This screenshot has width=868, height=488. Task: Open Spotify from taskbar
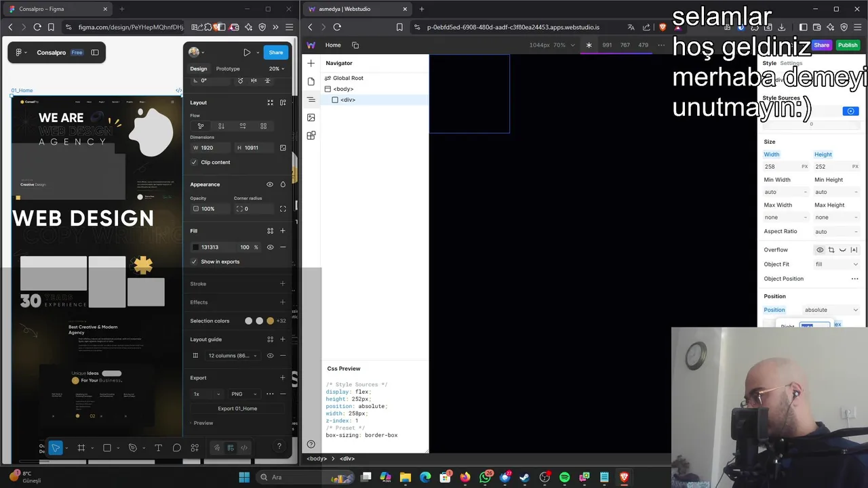click(x=564, y=477)
